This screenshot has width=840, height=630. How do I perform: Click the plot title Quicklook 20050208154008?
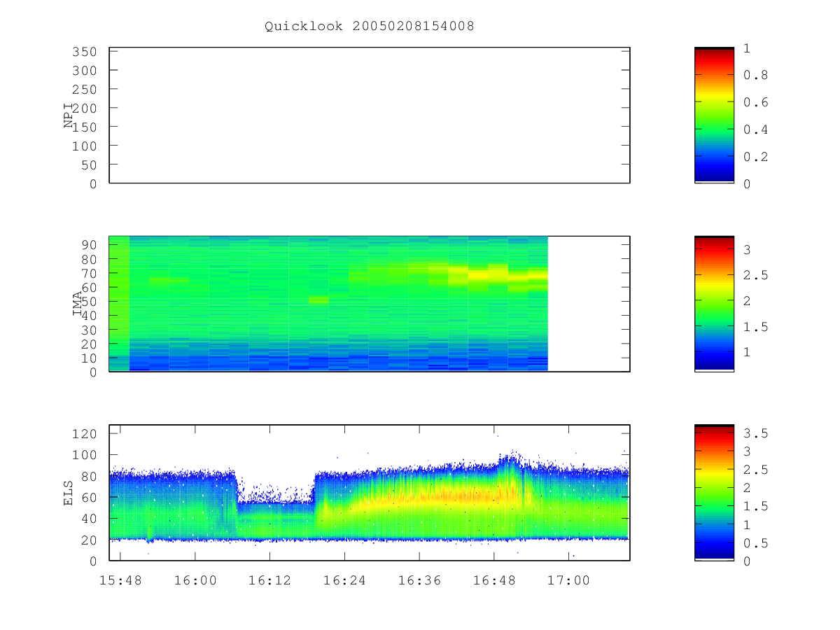click(x=370, y=27)
